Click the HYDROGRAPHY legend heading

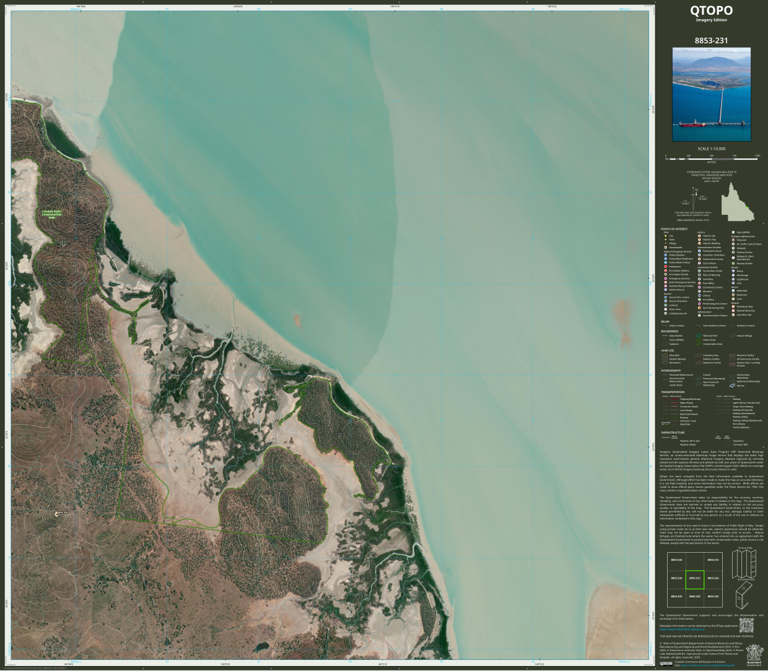(x=671, y=370)
